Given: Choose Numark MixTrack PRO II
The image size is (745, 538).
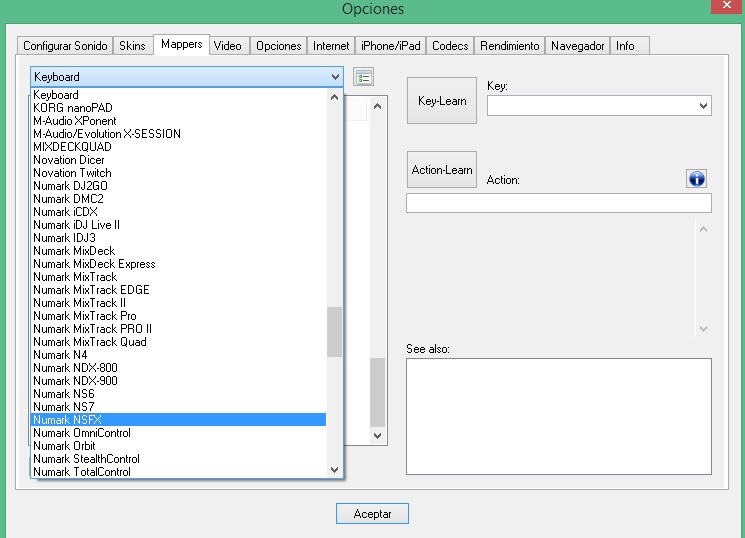Looking at the screenshot, I should point(179,329).
